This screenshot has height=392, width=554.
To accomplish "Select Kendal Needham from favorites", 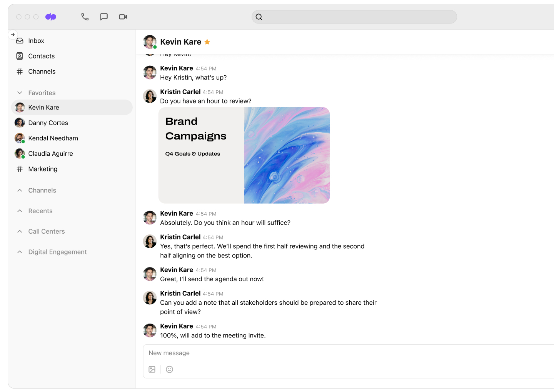I will [x=53, y=138].
